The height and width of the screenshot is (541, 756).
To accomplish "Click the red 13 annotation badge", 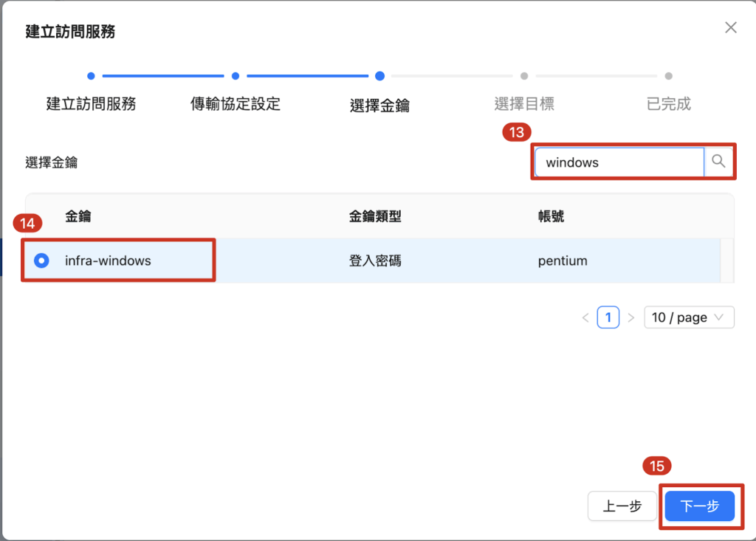I will tap(517, 133).
